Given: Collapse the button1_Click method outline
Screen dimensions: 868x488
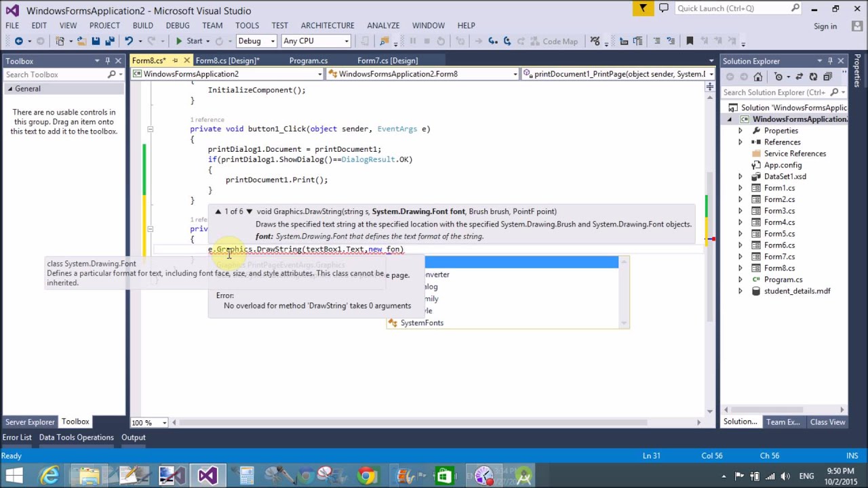Looking at the screenshot, I should point(150,129).
